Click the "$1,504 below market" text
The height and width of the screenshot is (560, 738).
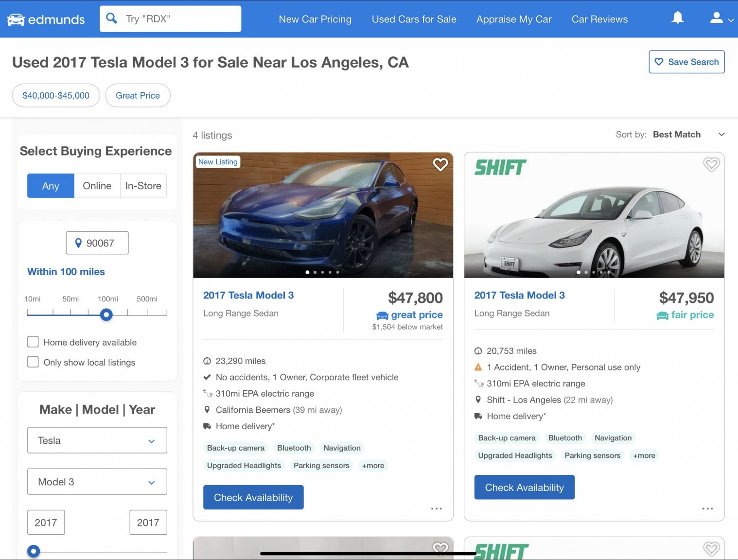coord(407,327)
